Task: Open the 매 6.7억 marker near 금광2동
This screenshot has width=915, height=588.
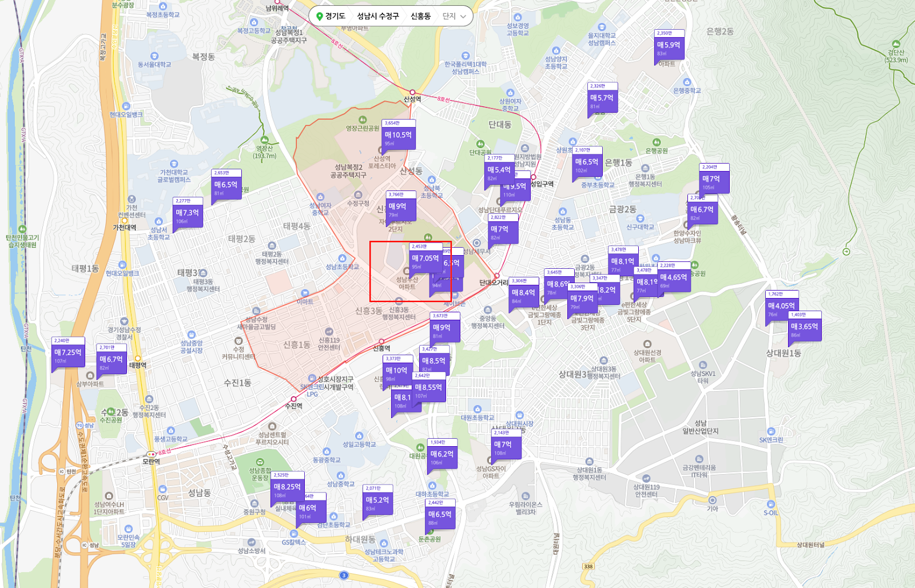Action: (703, 209)
